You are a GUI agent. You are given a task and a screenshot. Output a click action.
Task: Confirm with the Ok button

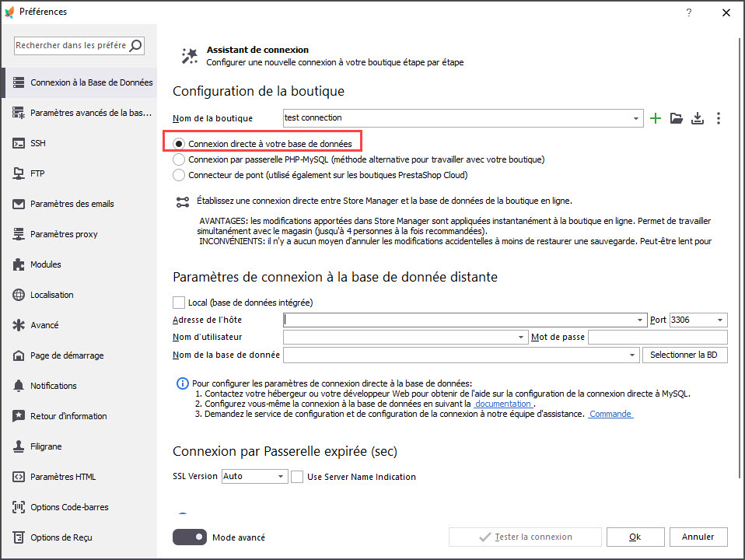click(x=635, y=537)
